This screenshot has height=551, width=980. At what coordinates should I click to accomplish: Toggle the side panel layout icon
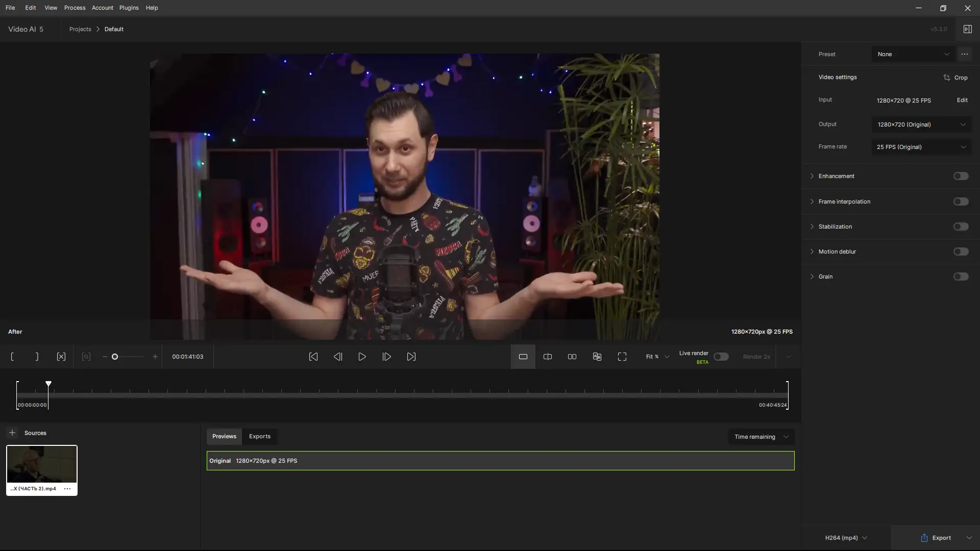coord(967,29)
